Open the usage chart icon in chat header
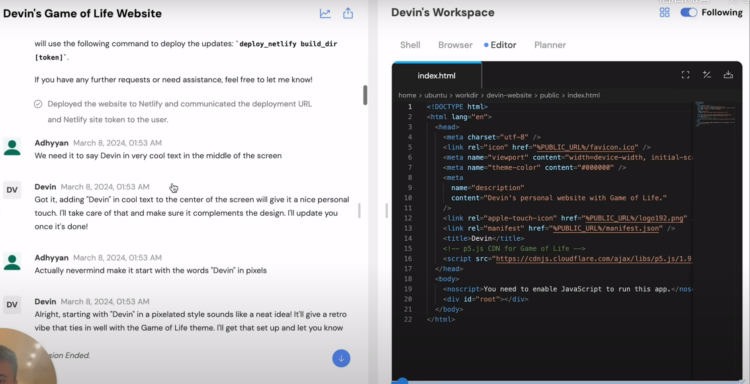This screenshot has width=750, height=384. [x=325, y=13]
